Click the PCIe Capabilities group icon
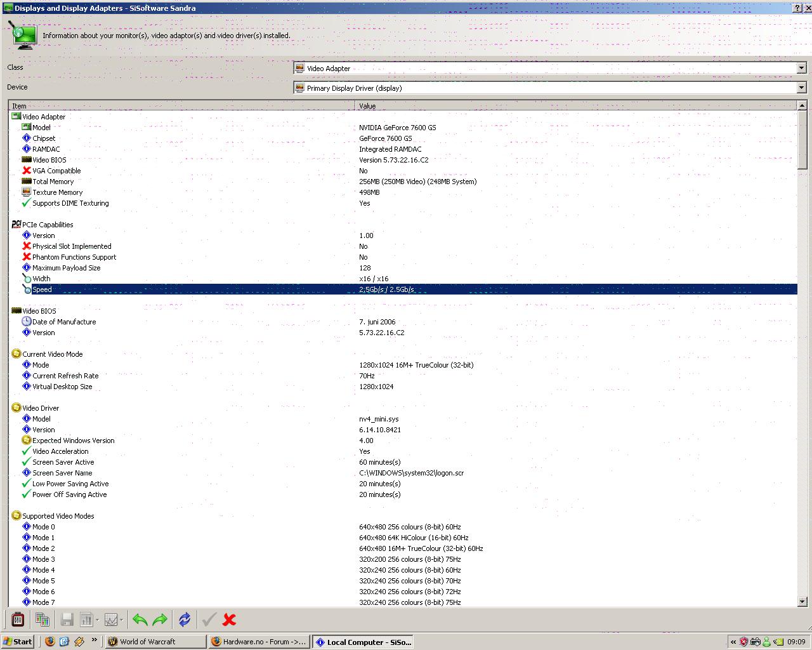 pyautogui.click(x=16, y=224)
